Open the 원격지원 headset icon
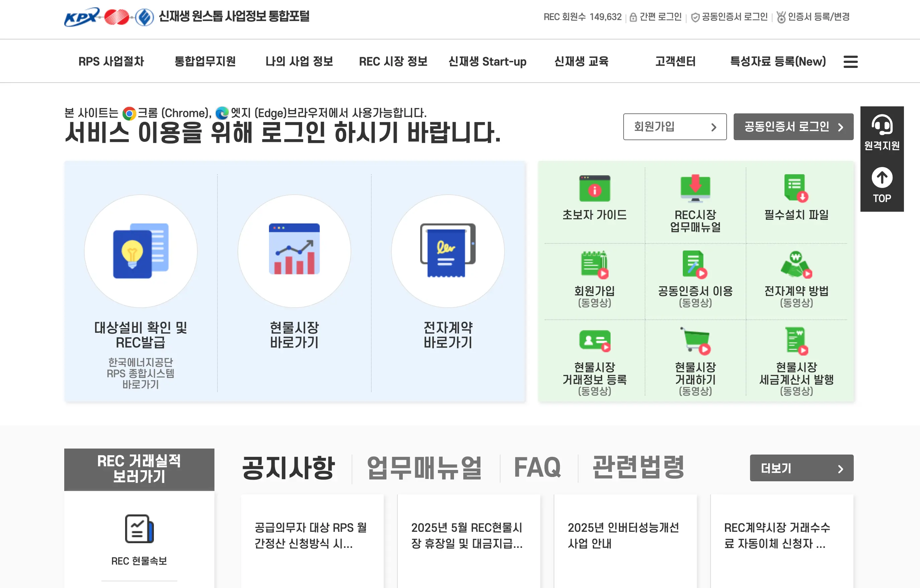 tap(882, 125)
